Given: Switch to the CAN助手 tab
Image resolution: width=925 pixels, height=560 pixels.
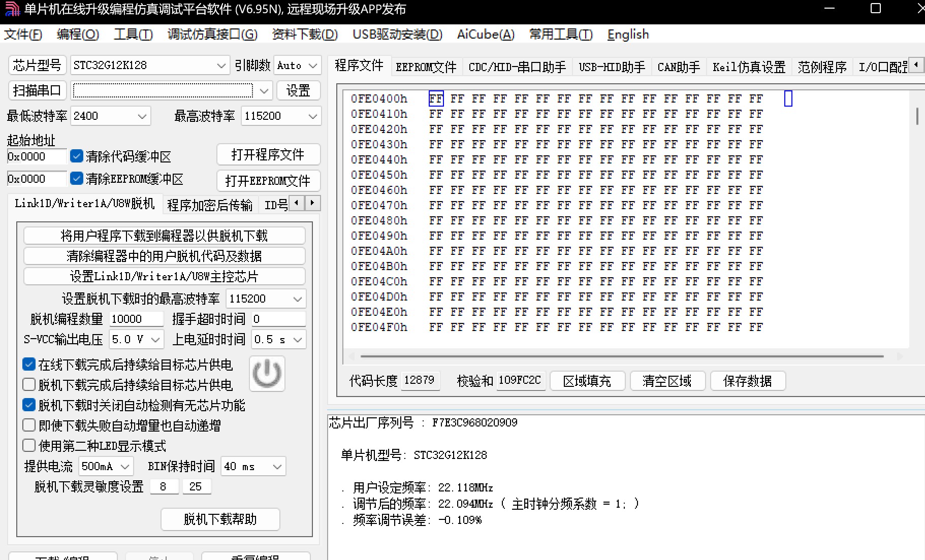Looking at the screenshot, I should coord(679,67).
